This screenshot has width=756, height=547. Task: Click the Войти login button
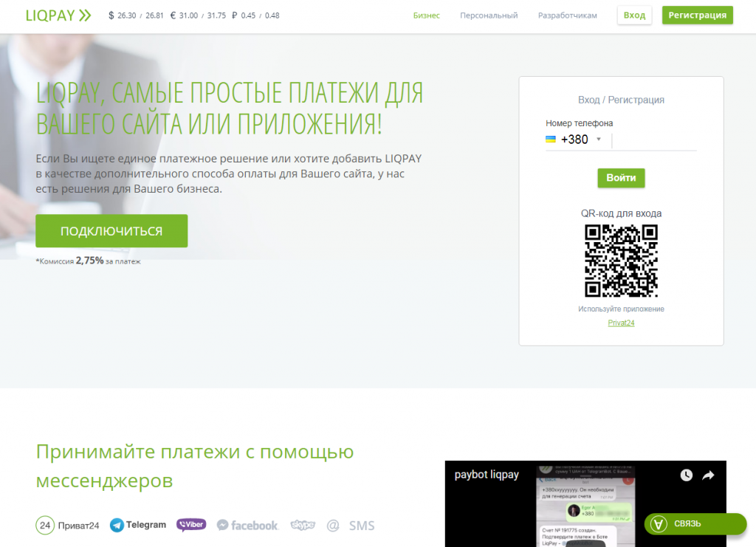tap(621, 178)
